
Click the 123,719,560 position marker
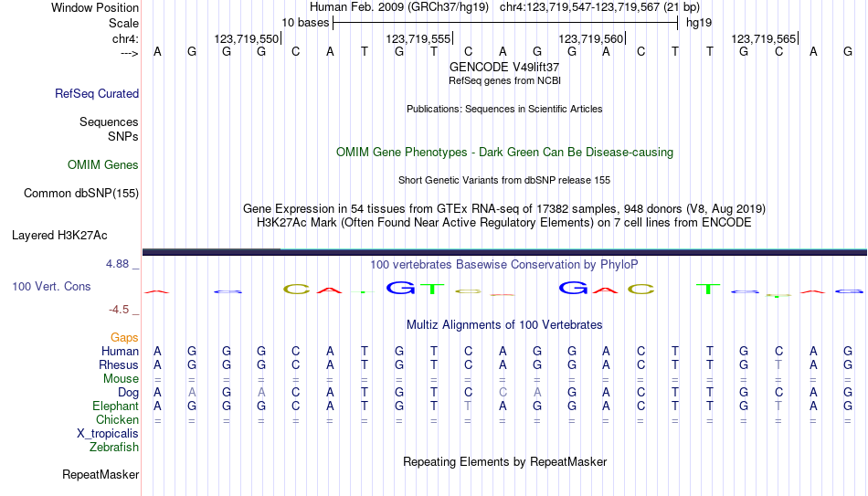click(591, 38)
